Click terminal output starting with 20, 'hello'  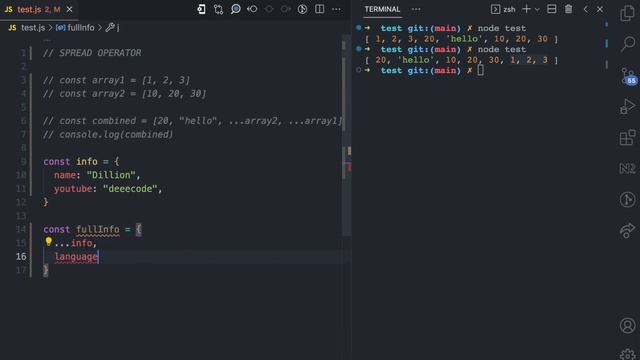(x=461, y=60)
